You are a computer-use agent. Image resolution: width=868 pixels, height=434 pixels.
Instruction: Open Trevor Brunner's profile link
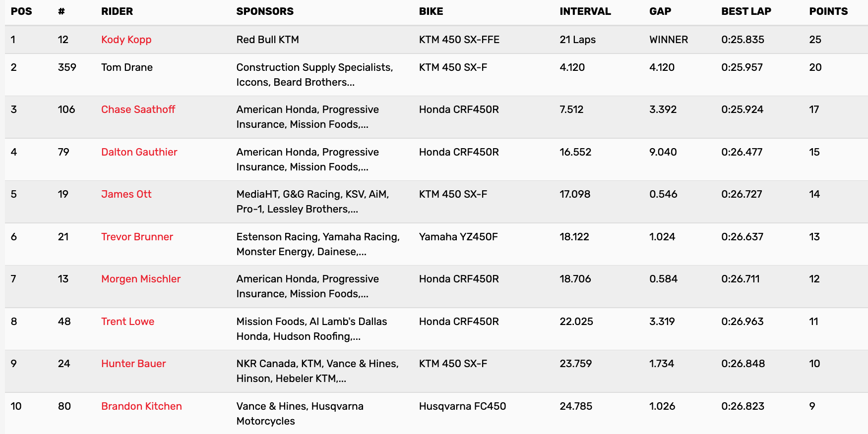[x=137, y=237]
